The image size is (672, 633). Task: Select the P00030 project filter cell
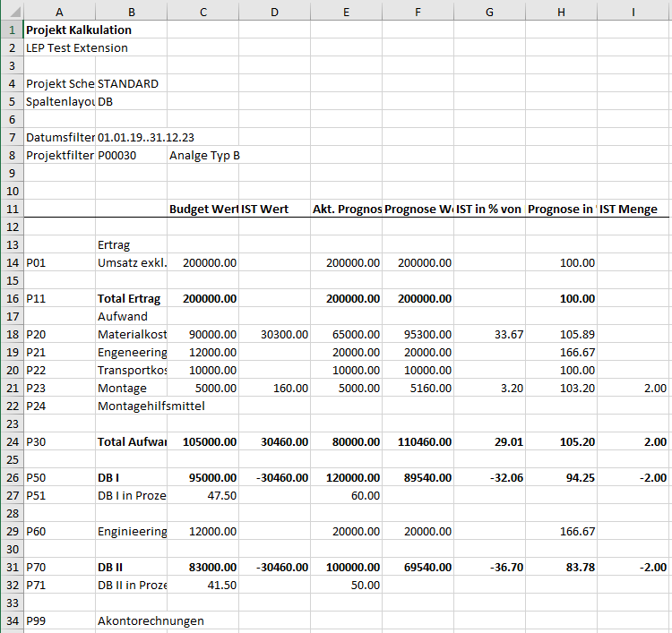(x=131, y=156)
